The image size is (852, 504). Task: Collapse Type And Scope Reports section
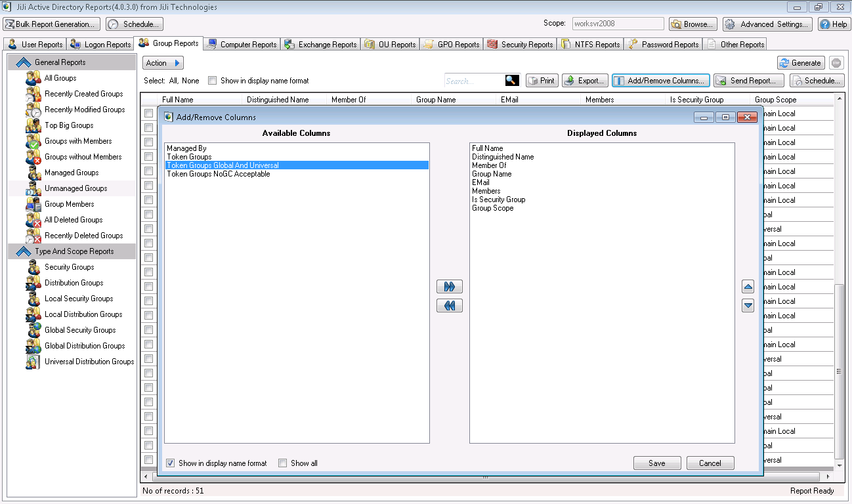click(24, 251)
